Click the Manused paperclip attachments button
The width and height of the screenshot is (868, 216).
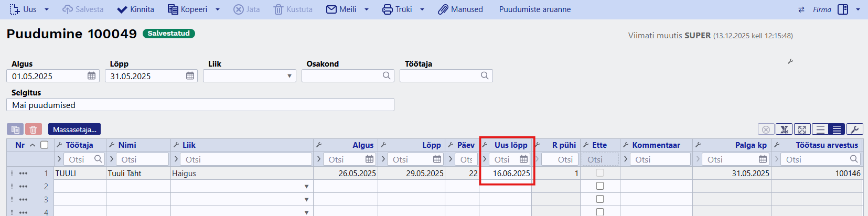tap(460, 9)
